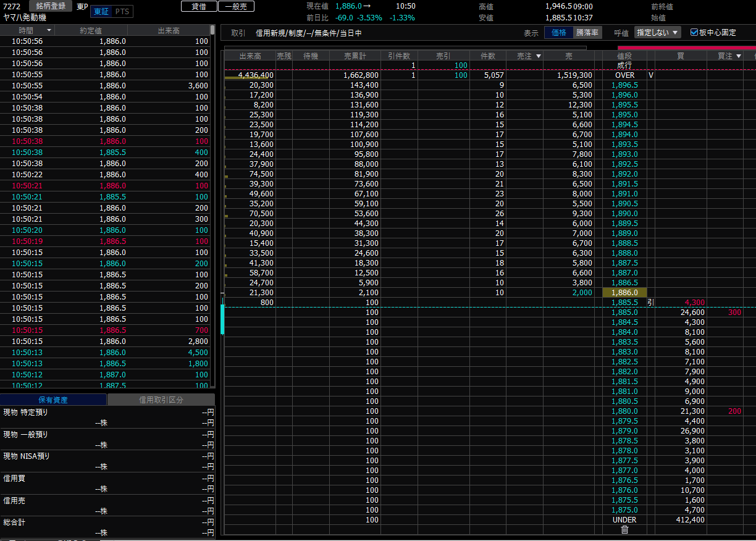
Task: Click the cyan 2,000 sell quantity
Action: pyautogui.click(x=582, y=293)
